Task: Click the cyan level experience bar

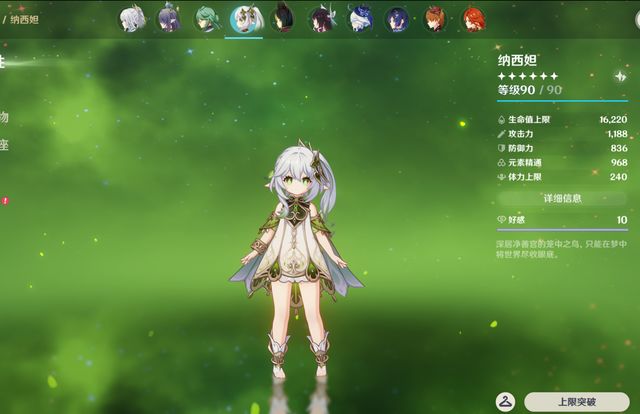Action: 562,101
